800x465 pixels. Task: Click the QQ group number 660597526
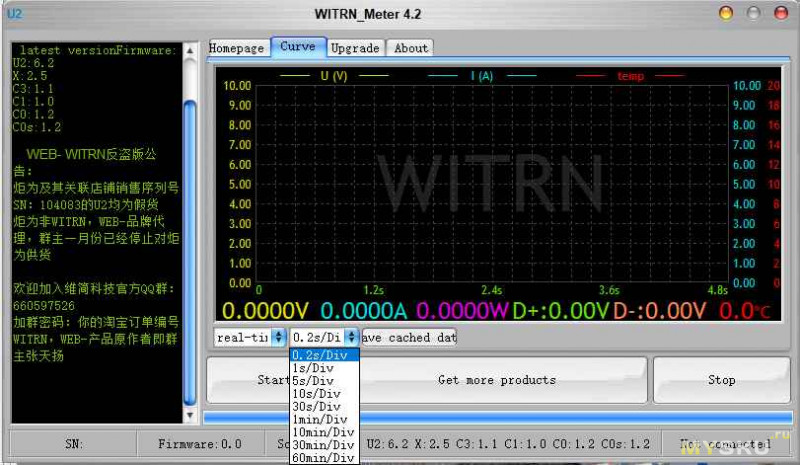coord(44,306)
